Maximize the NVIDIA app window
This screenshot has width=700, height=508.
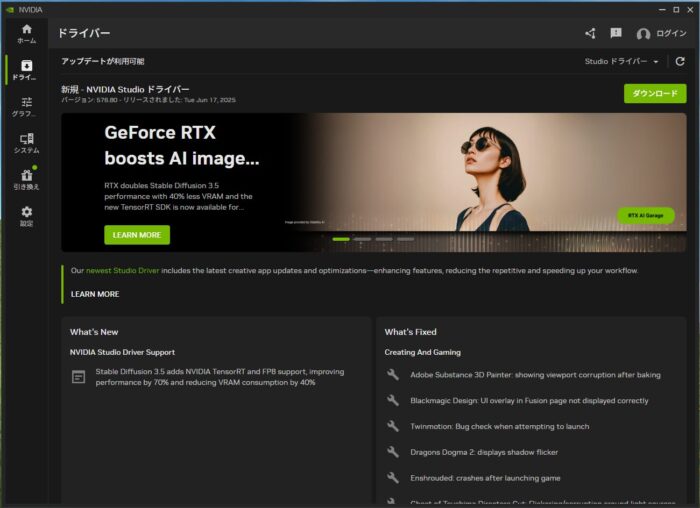[676, 9]
